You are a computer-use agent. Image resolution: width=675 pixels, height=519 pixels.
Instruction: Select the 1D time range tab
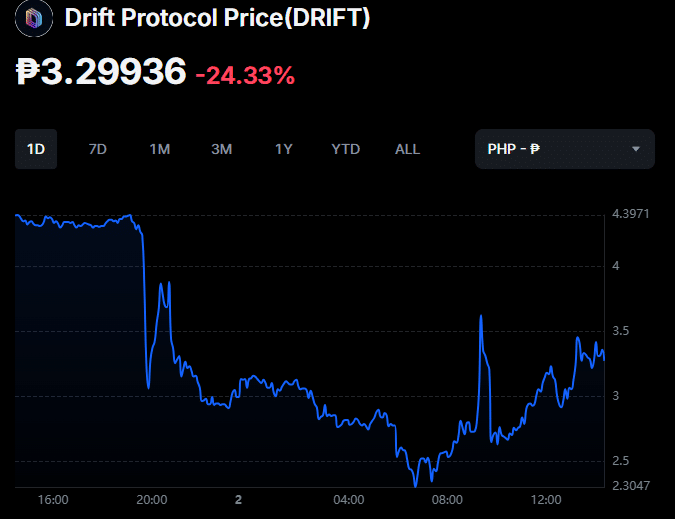pyautogui.click(x=36, y=149)
